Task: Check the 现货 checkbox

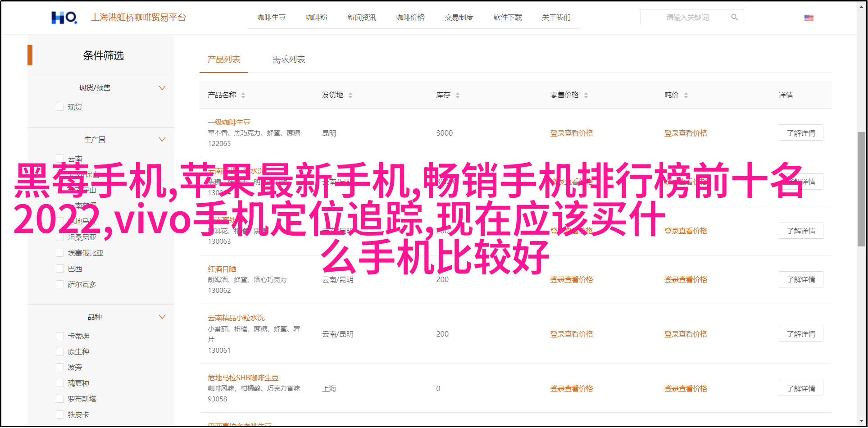Action: [x=60, y=107]
